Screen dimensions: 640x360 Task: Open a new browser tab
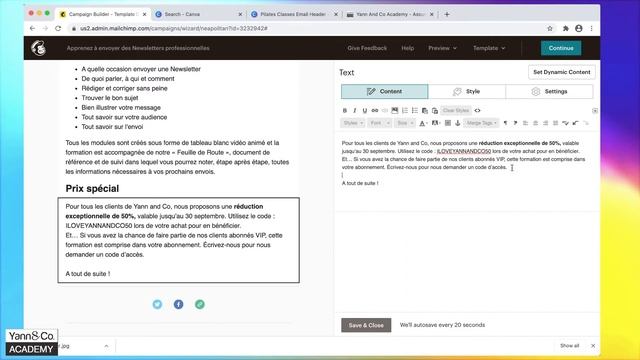coord(447,14)
